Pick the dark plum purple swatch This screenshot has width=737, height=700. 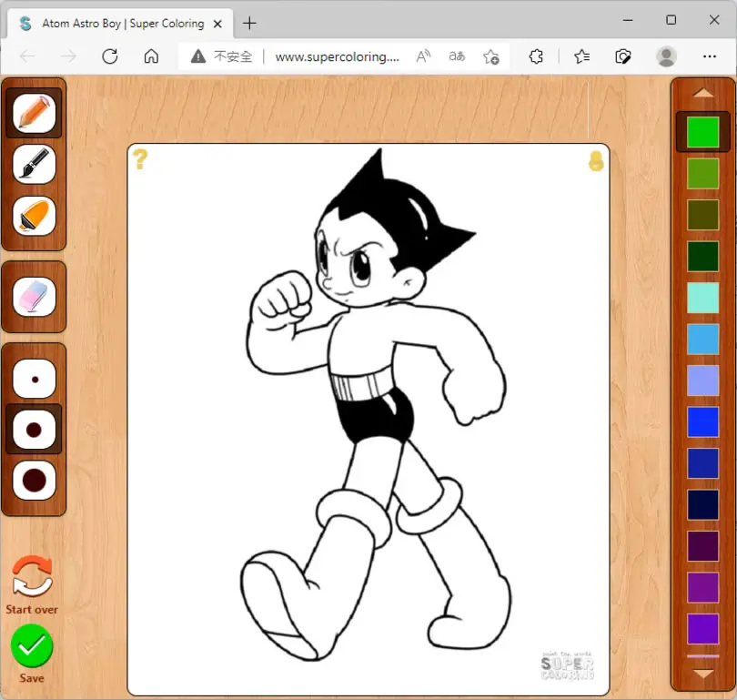(x=702, y=546)
